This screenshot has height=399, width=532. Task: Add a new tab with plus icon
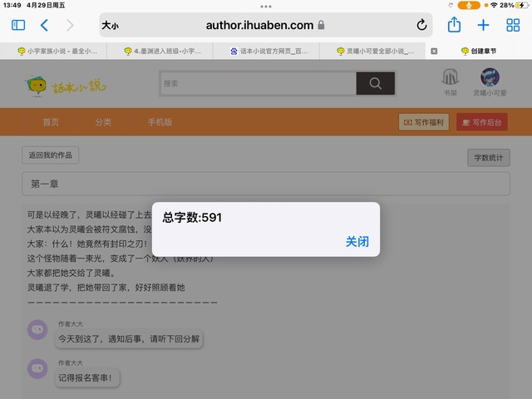tap(483, 25)
